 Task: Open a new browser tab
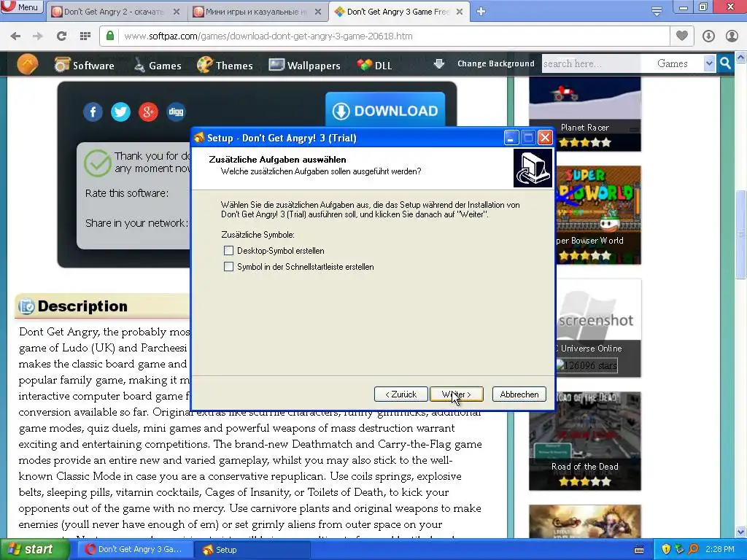tap(481, 12)
